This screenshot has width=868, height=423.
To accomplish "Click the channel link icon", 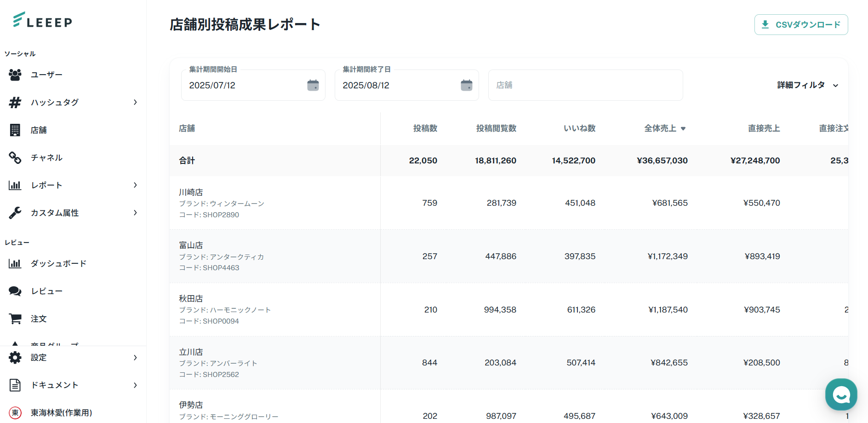I will tap(15, 158).
